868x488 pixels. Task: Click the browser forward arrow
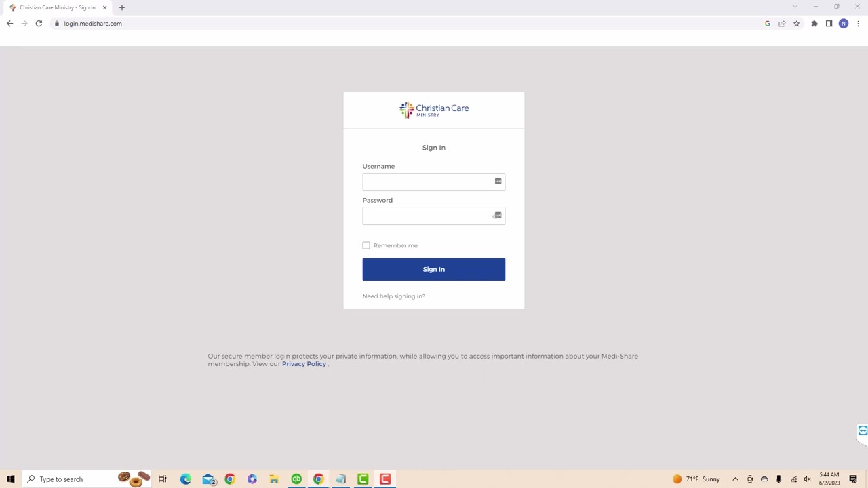click(24, 24)
